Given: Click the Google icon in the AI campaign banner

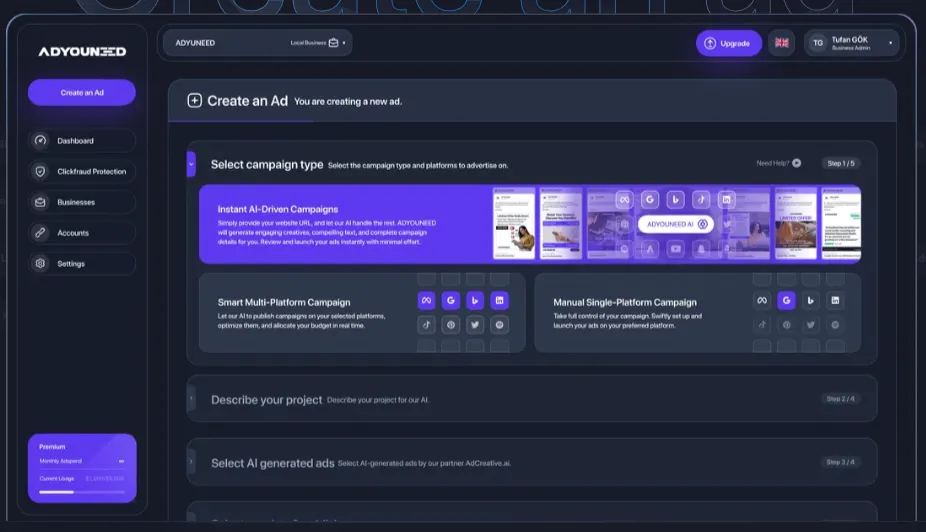Looking at the screenshot, I should (x=650, y=200).
